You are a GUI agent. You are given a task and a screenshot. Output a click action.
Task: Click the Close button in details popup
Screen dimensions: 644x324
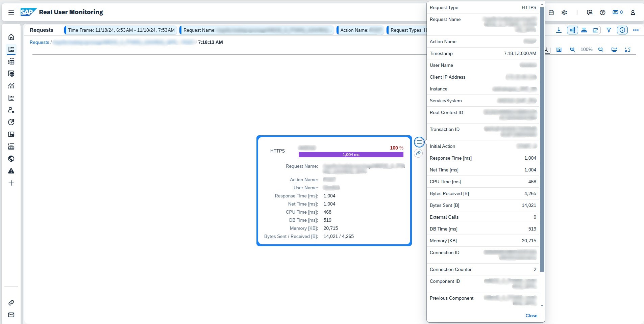click(x=531, y=316)
